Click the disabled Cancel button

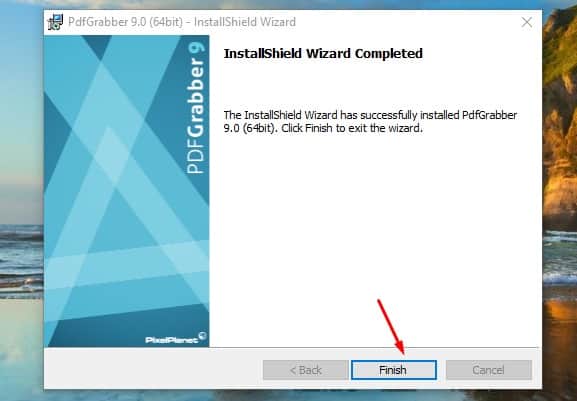tap(489, 370)
